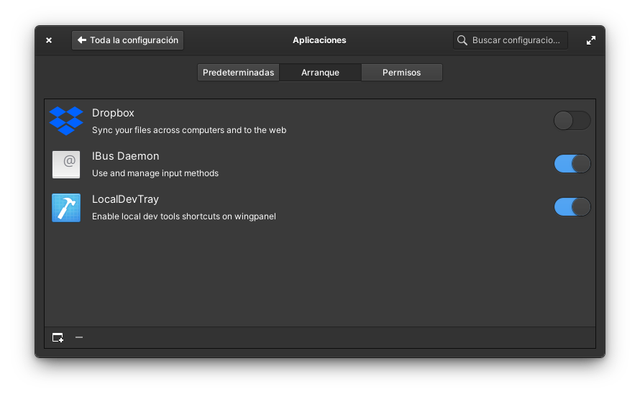Select the LocalDevTray entry name

(x=125, y=200)
